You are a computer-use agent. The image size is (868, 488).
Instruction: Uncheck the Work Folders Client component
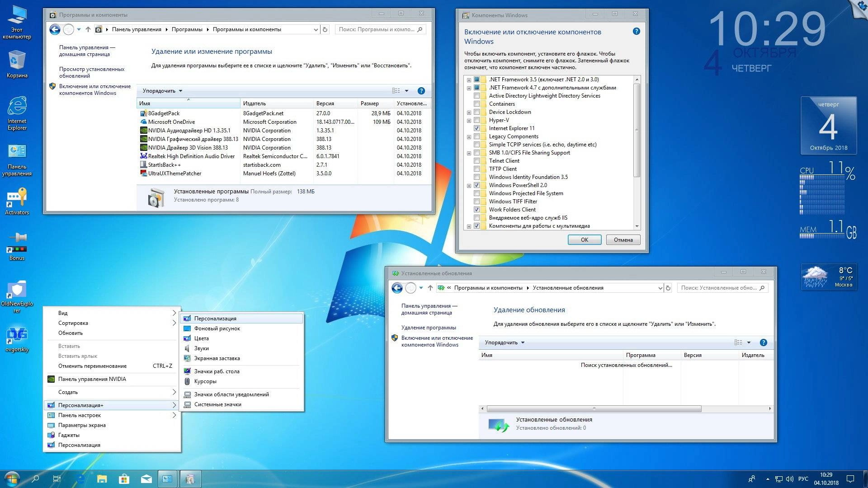click(x=476, y=210)
